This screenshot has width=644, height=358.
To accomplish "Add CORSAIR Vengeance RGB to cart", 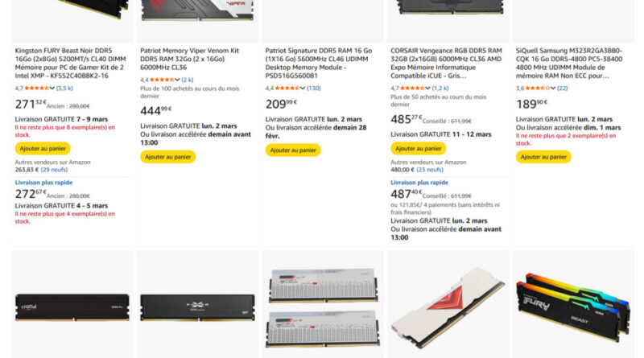I will click(x=418, y=148).
